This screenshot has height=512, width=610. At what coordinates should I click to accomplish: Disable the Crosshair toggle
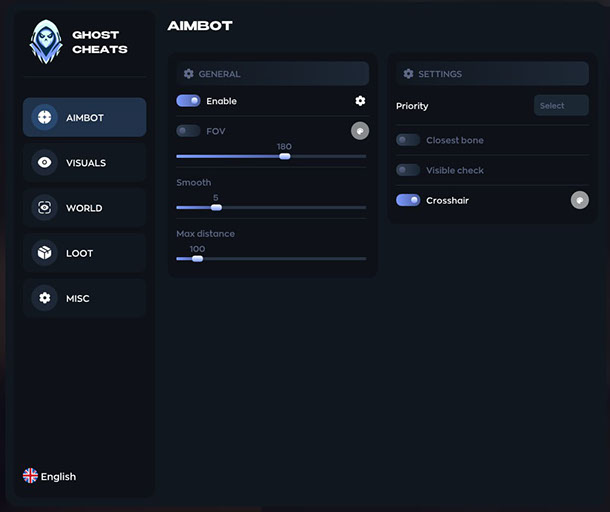408,200
